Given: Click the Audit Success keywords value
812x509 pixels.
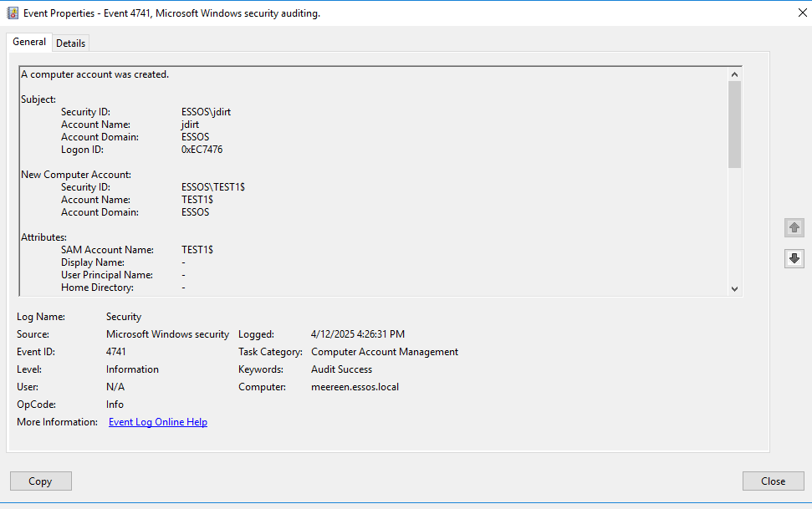Looking at the screenshot, I should 342,369.
